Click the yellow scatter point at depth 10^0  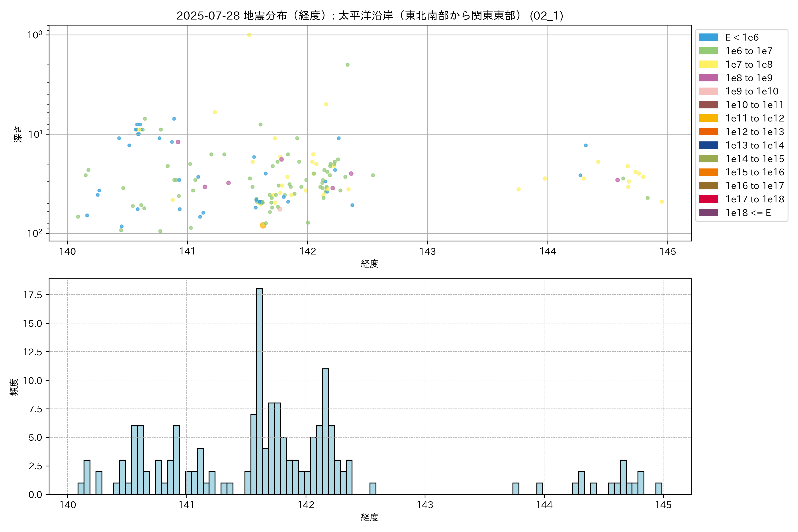tap(249, 35)
